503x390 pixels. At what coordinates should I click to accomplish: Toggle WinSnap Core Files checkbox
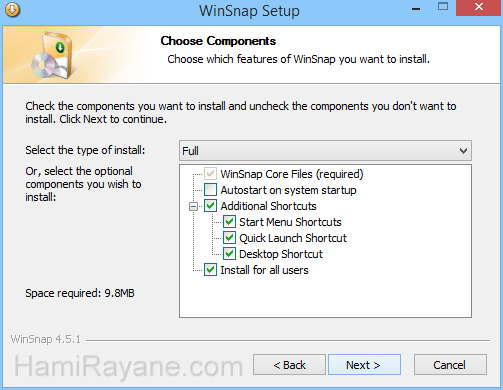(210, 174)
